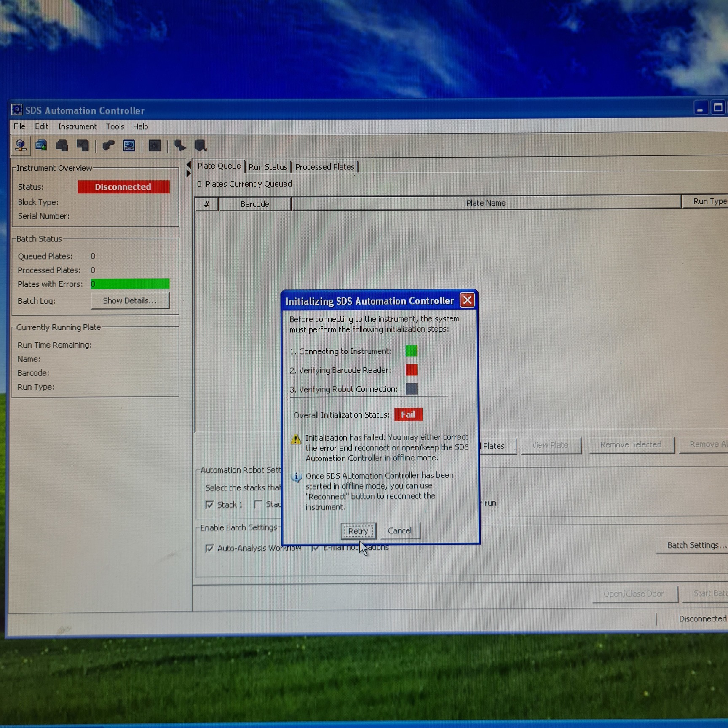Click the Disconnected text in the status bar
The image size is (728, 728).
coord(703,618)
